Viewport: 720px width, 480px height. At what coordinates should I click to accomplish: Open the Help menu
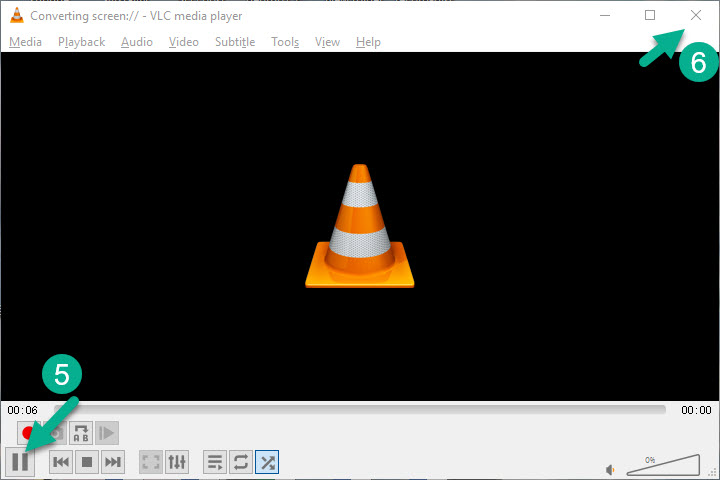click(x=368, y=42)
